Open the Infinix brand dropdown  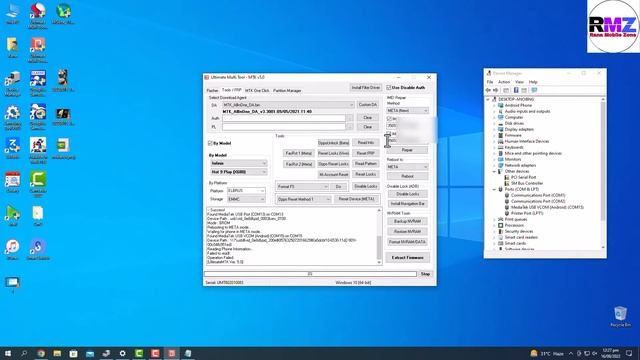[x=238, y=163]
